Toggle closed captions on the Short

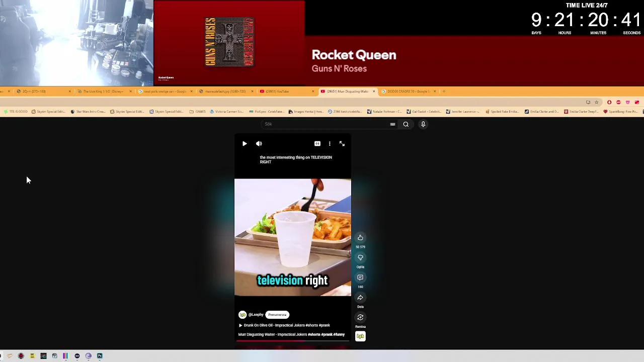point(317,144)
